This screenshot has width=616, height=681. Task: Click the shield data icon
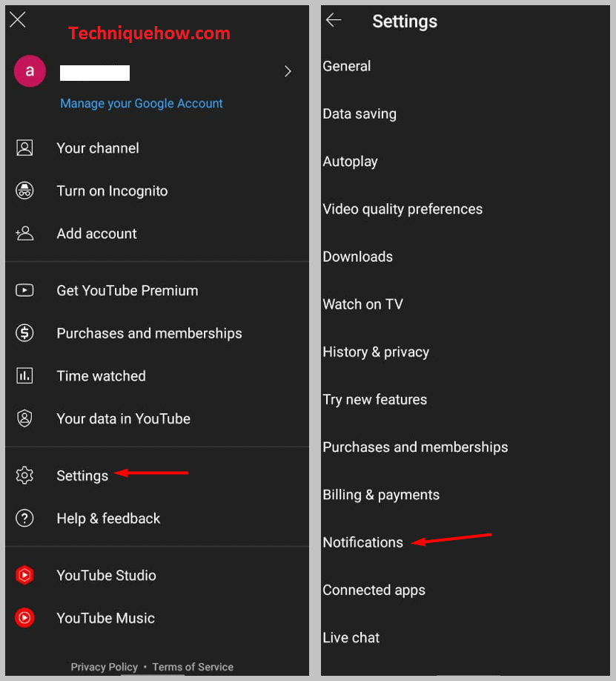[x=24, y=418]
